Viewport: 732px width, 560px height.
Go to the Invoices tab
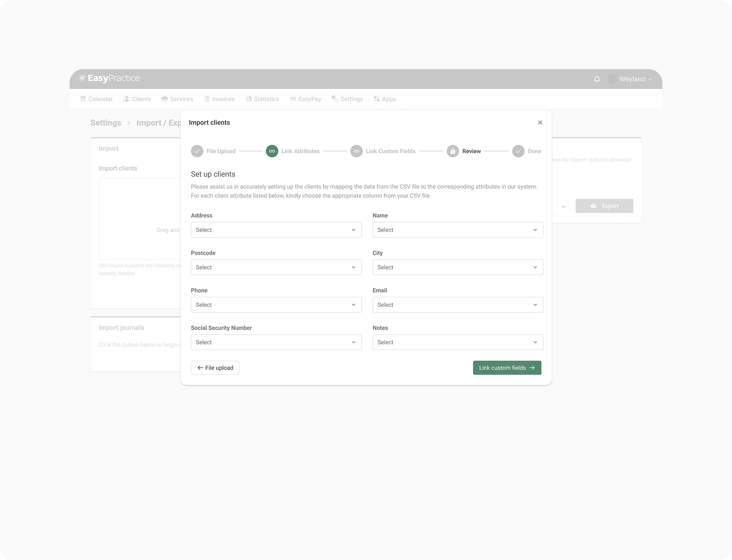[x=220, y=99]
